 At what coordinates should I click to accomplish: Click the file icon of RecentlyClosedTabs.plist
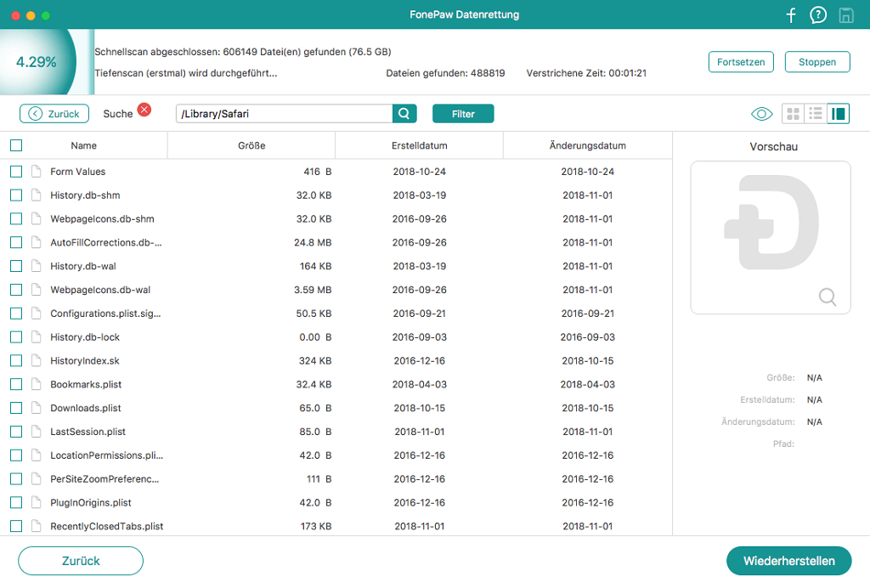(36, 526)
